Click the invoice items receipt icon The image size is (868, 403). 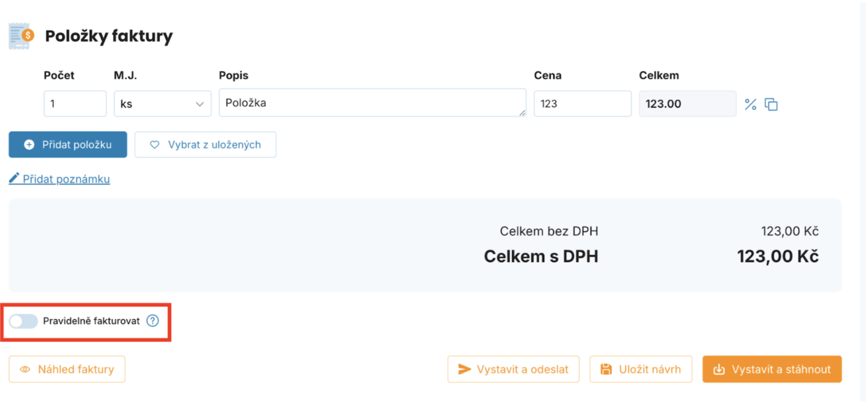(x=22, y=36)
